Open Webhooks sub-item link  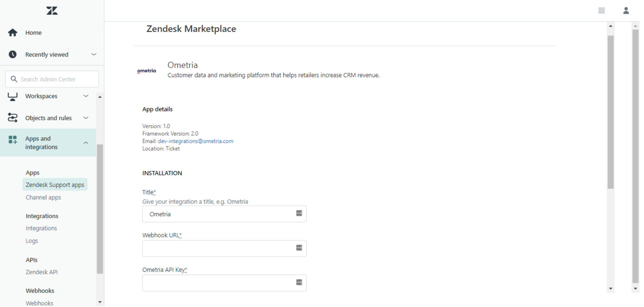(x=39, y=303)
